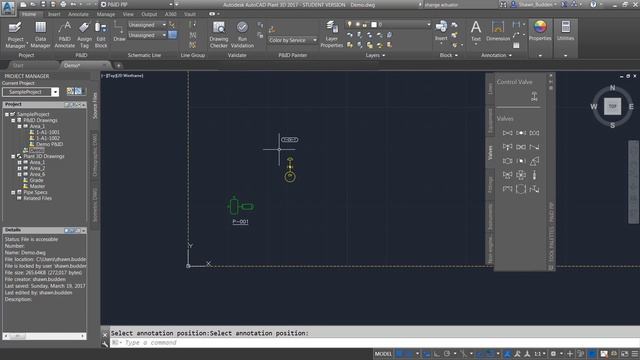This screenshot has width=640, height=360.
Task: Open the annotation scale 1:1 dropdown
Action: (x=540, y=353)
